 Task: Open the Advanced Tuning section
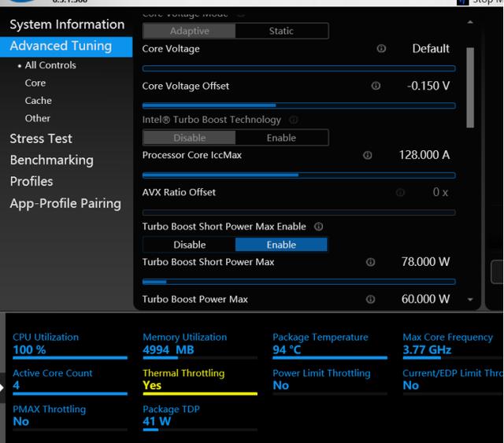tap(66, 46)
